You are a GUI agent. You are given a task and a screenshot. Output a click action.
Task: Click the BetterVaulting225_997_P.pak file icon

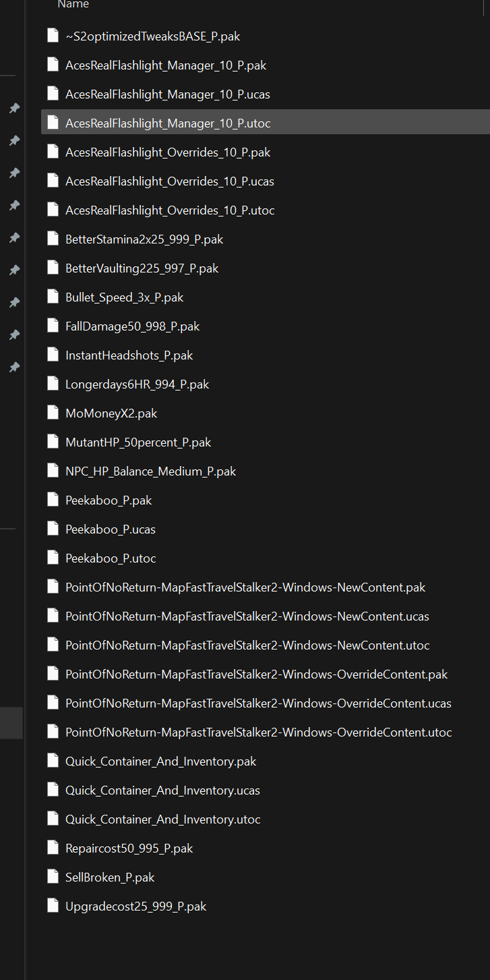point(53,268)
